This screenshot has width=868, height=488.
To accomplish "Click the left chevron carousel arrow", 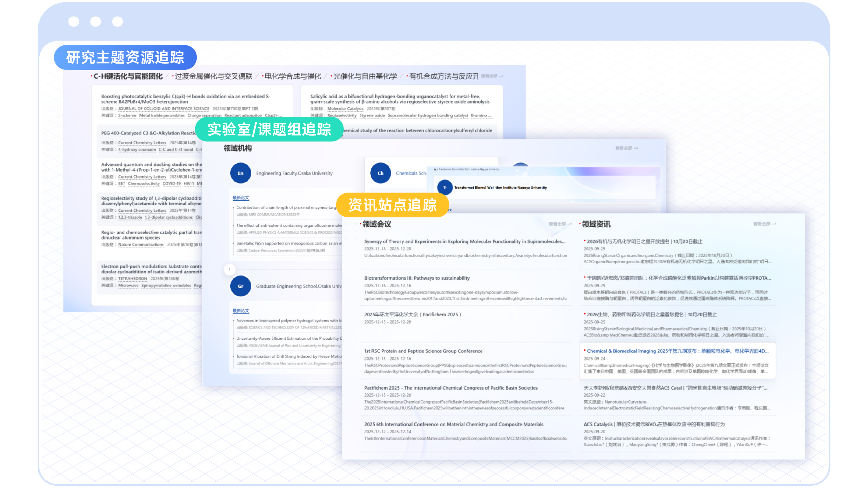I will pyautogui.click(x=229, y=269).
